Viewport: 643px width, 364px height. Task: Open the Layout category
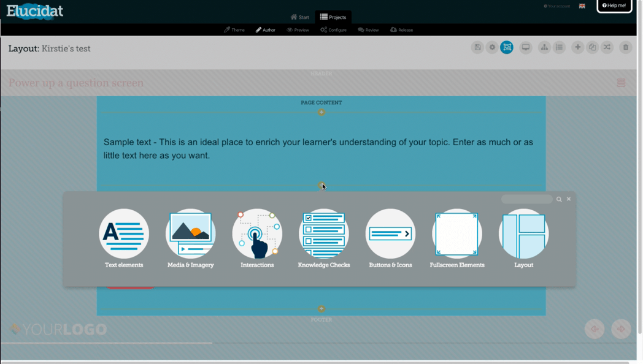click(524, 239)
